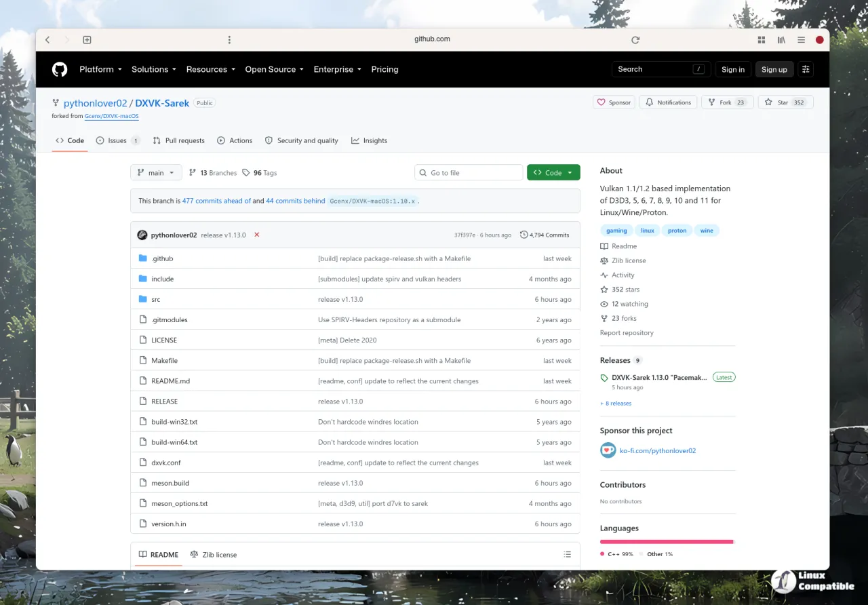
Task: Open the Gcenx/DXVK-macOS fork source link
Action: pos(112,116)
